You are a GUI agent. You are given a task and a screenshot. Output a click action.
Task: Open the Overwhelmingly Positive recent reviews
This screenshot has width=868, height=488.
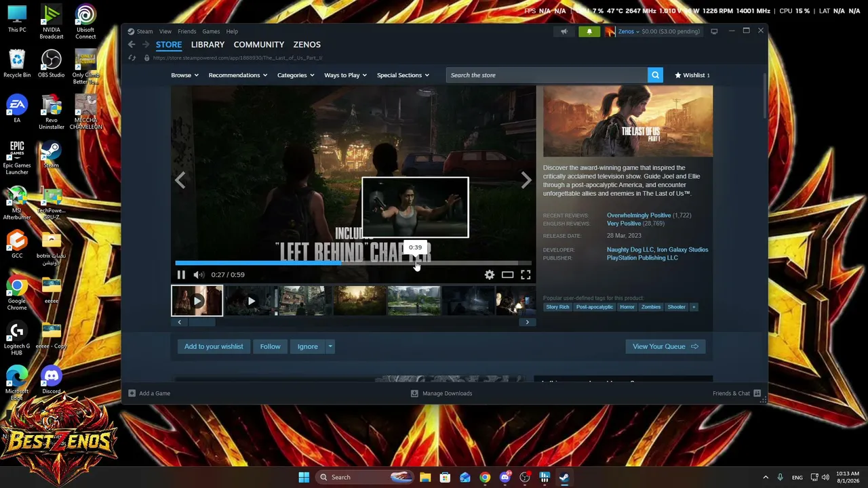click(639, 216)
